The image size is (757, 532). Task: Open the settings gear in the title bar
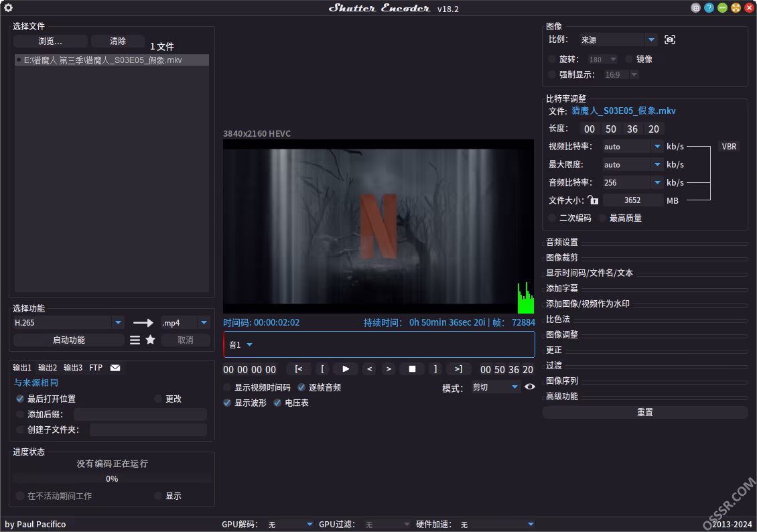8,8
